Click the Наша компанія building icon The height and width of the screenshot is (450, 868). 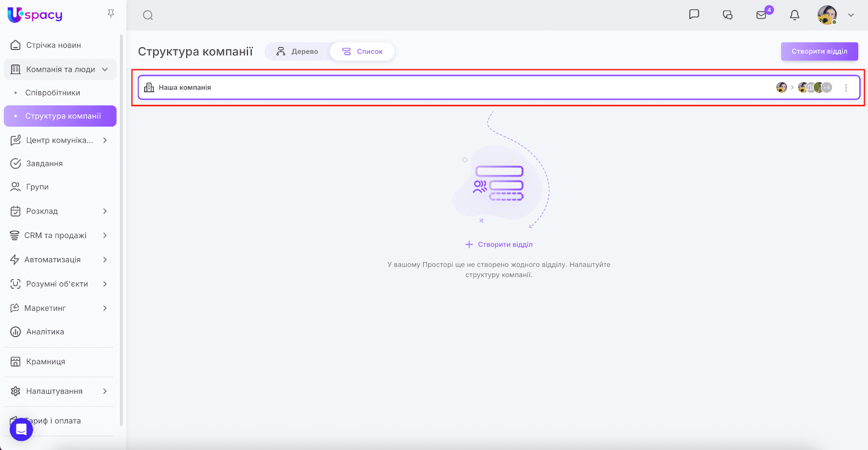coord(149,87)
